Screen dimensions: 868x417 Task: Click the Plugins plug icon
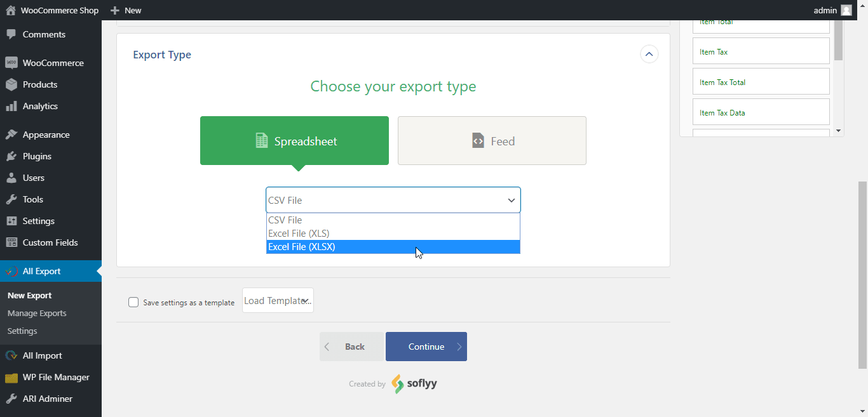click(x=11, y=156)
